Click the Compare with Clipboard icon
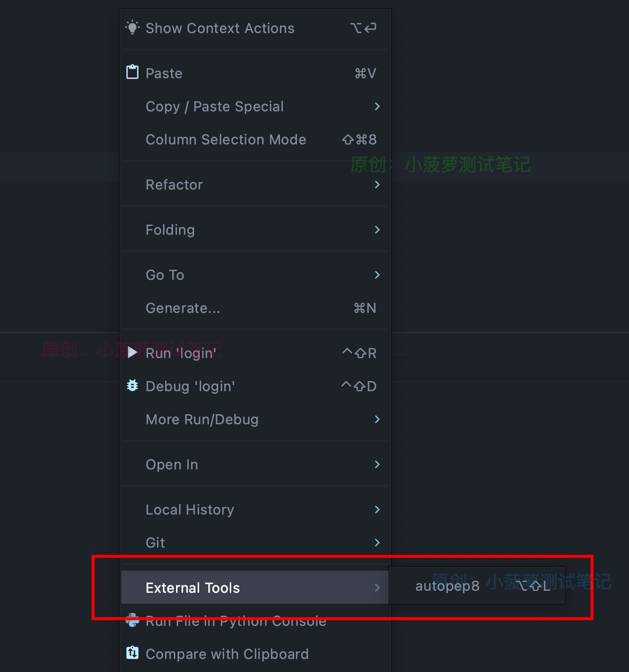Image resolution: width=629 pixels, height=672 pixels. tap(132, 653)
